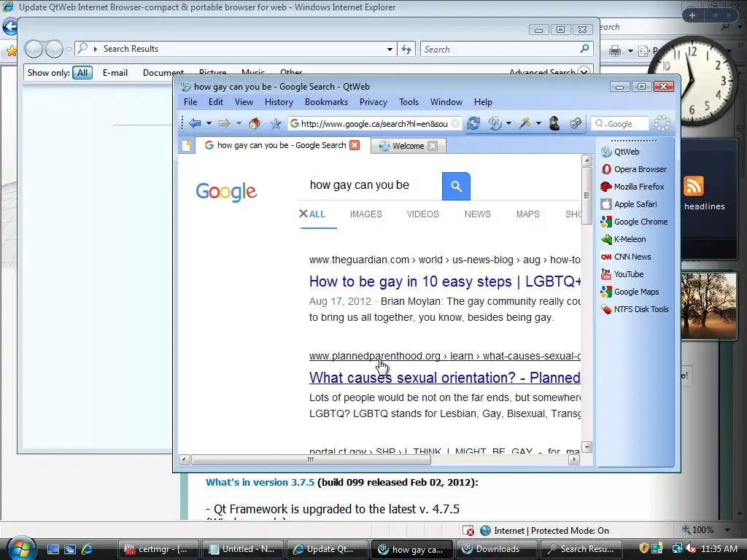Click the Search Results refresh arrows icon

coord(406,49)
